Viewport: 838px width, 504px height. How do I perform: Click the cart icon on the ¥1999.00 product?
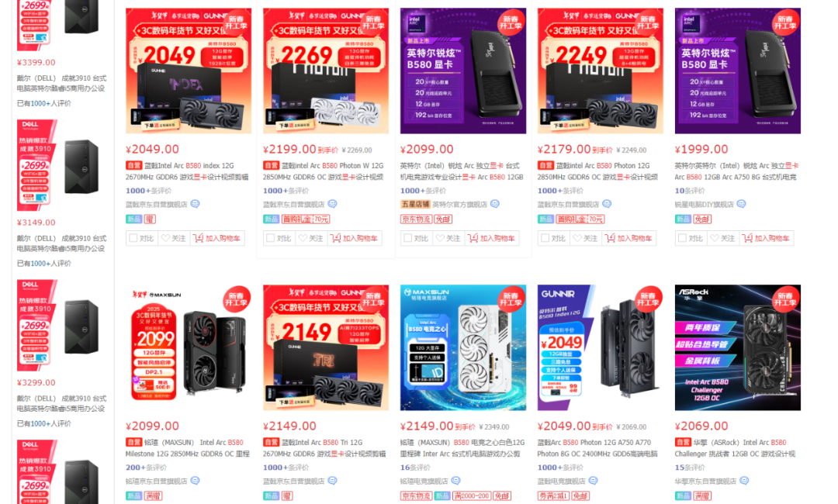748,238
